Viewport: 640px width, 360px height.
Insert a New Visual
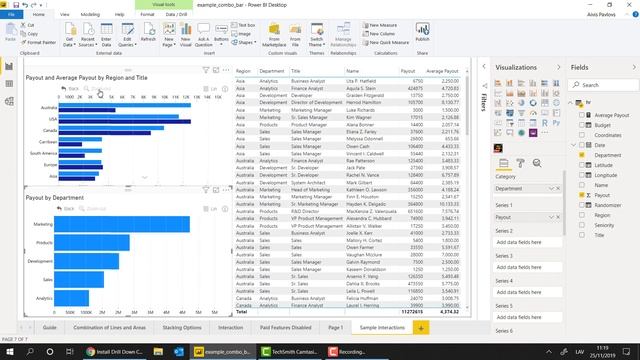tap(186, 35)
